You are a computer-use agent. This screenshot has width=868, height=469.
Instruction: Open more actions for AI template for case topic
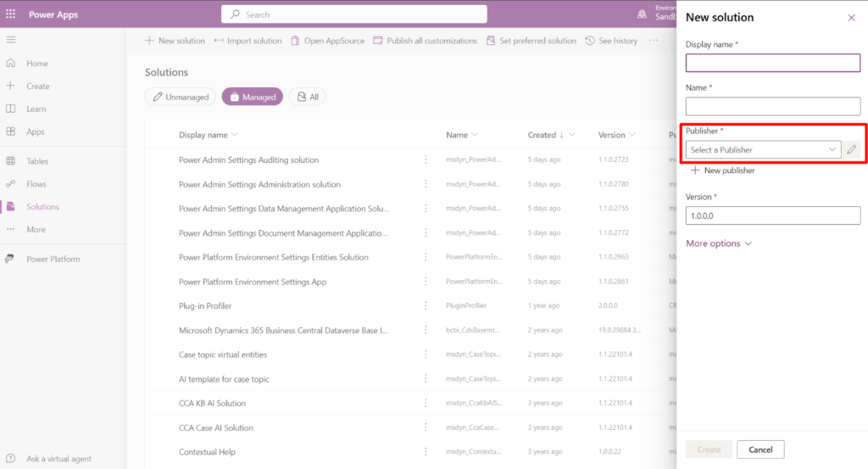(426, 379)
